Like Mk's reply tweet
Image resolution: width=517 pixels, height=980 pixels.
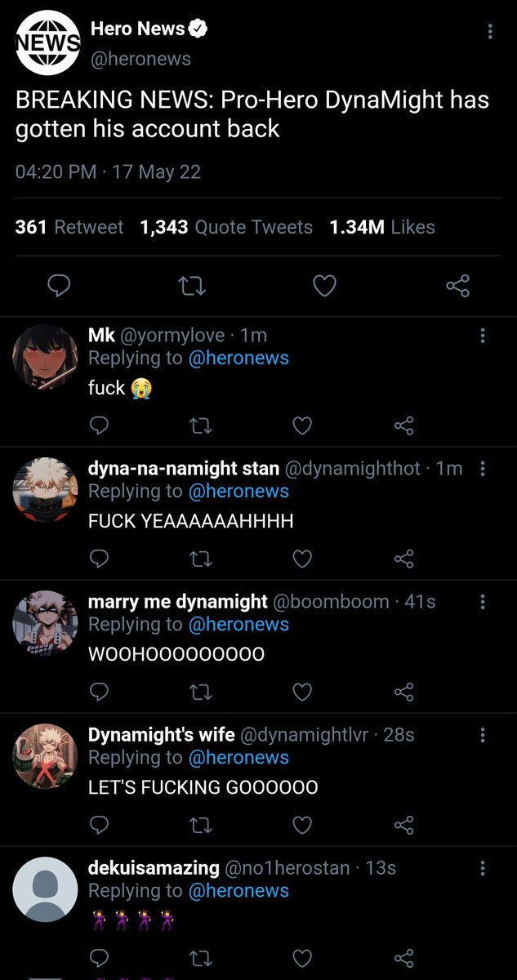tap(302, 425)
